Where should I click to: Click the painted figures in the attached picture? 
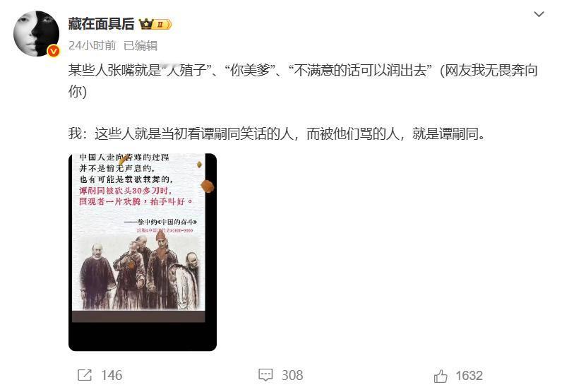[x=139, y=271]
